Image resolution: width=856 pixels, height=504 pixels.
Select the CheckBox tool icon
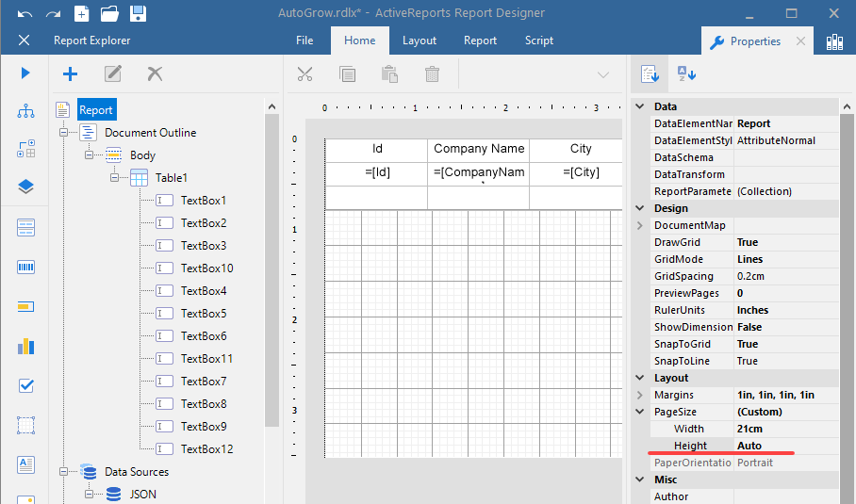coord(25,385)
